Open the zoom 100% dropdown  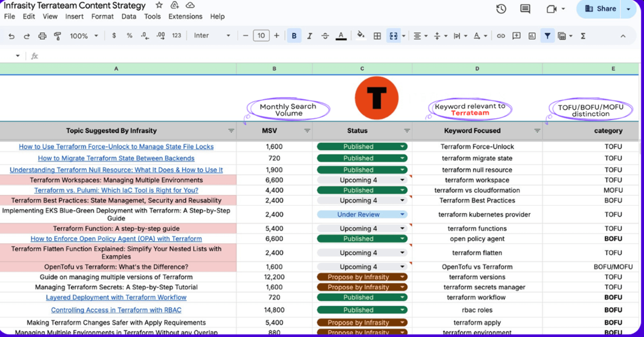click(x=84, y=36)
